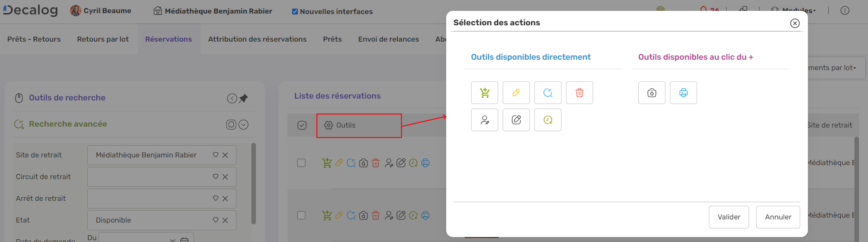Image resolution: width=868 pixels, height=242 pixels.
Task: Select the yellow pencil tool in the dialog
Action: pos(516,93)
